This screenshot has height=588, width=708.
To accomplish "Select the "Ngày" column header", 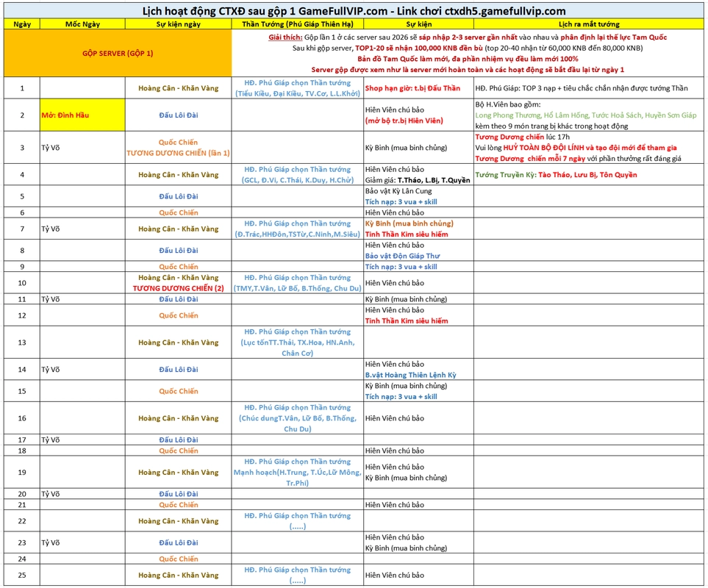I will (21, 24).
